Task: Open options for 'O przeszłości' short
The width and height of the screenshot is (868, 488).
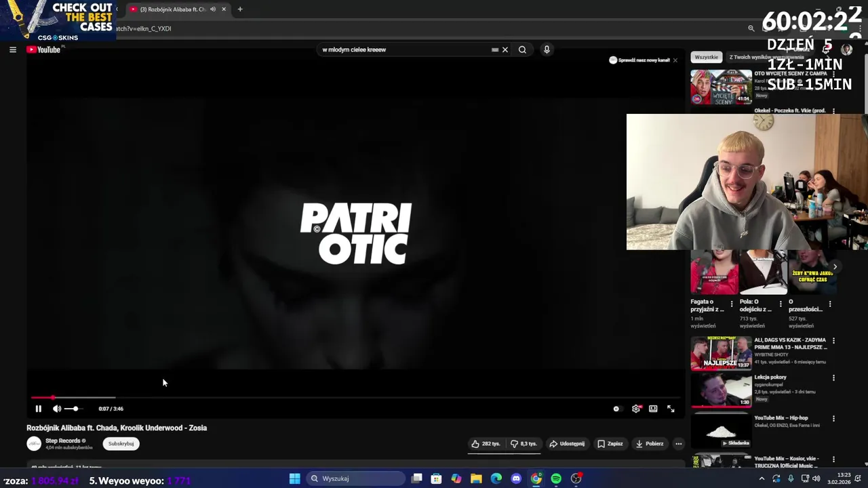Action: 830,304
